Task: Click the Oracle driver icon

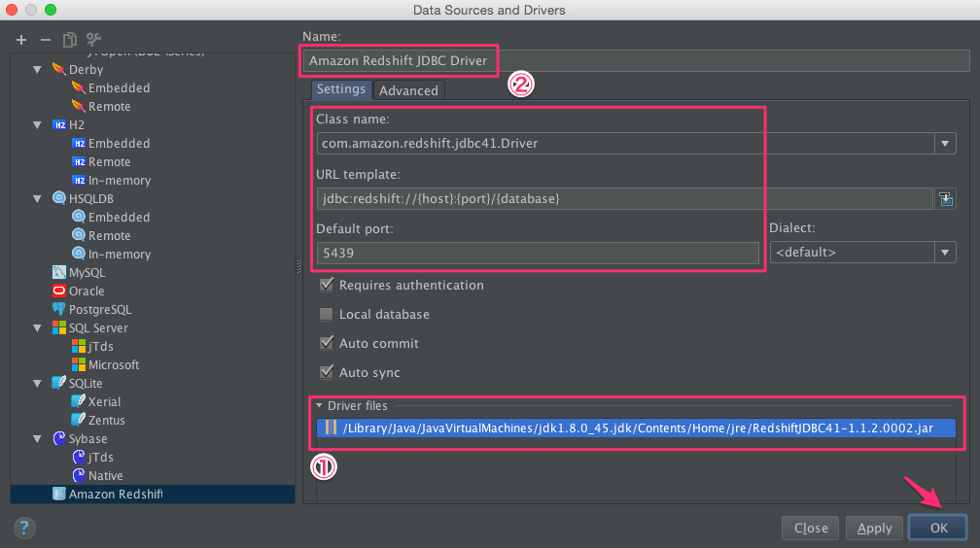Action: 59,291
